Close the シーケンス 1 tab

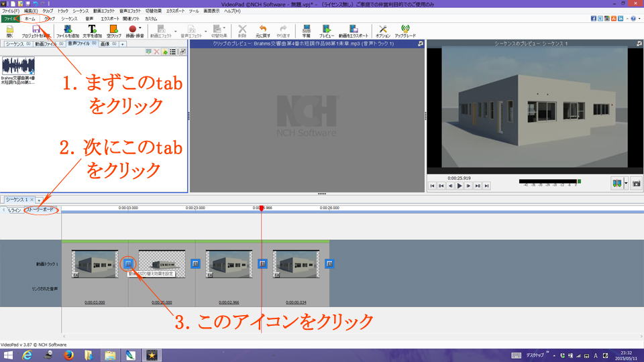32,200
